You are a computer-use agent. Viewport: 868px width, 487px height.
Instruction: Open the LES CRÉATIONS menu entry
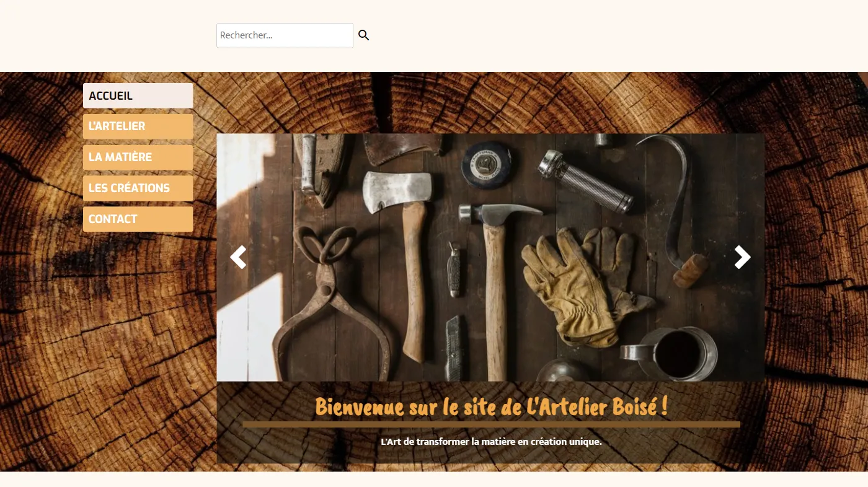point(138,188)
